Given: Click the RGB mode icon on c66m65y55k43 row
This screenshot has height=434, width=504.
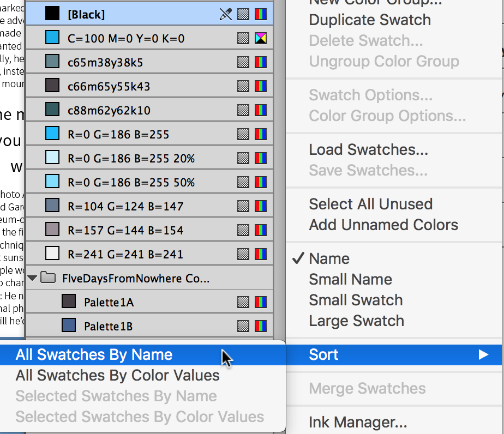Looking at the screenshot, I should 261,86.
